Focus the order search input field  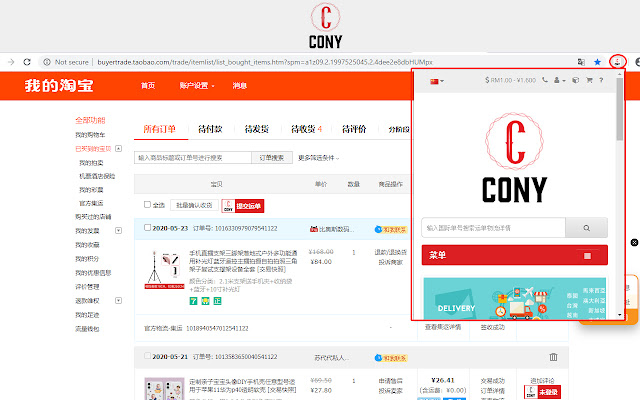pyautogui.click(x=193, y=158)
